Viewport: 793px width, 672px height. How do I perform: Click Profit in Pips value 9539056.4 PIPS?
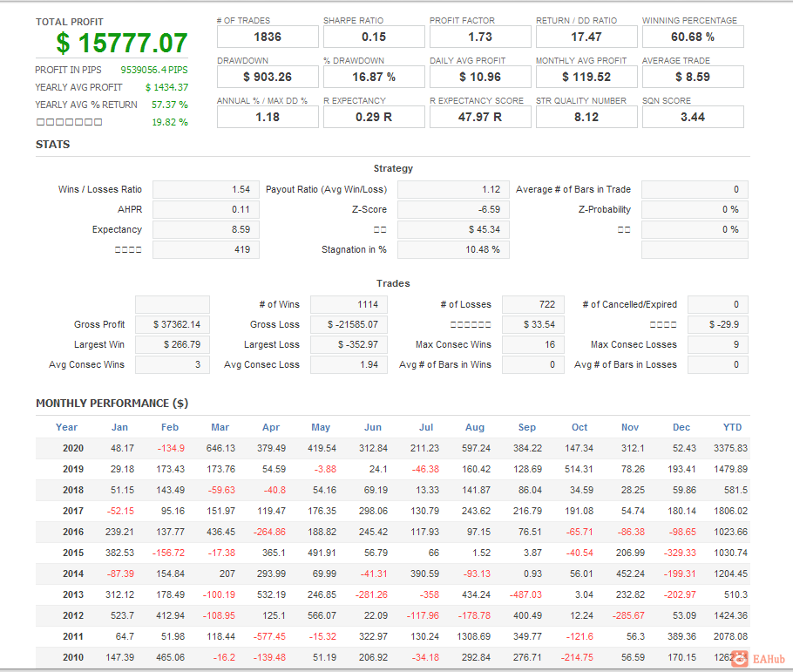(x=153, y=70)
